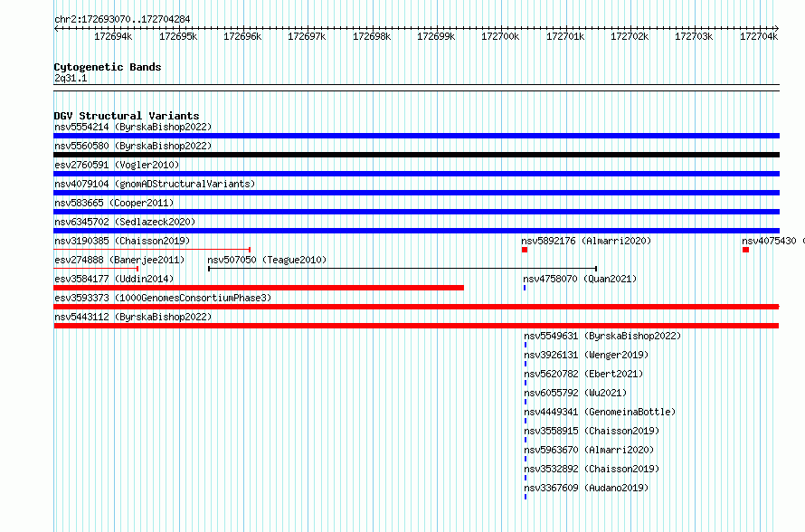Click the nsv5560580 (ByrskaBishop2022) label

133,146
